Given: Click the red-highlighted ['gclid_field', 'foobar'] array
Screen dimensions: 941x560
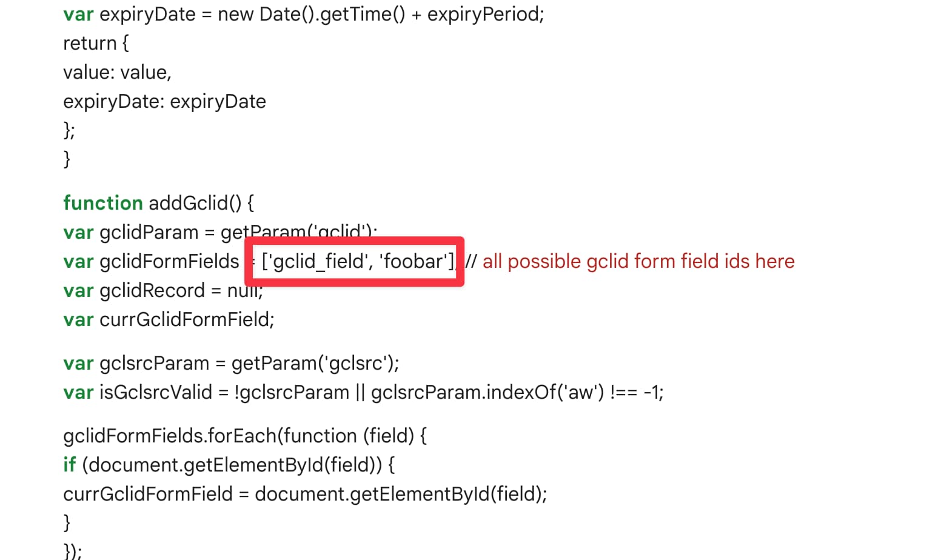Looking at the screenshot, I should point(358,261).
